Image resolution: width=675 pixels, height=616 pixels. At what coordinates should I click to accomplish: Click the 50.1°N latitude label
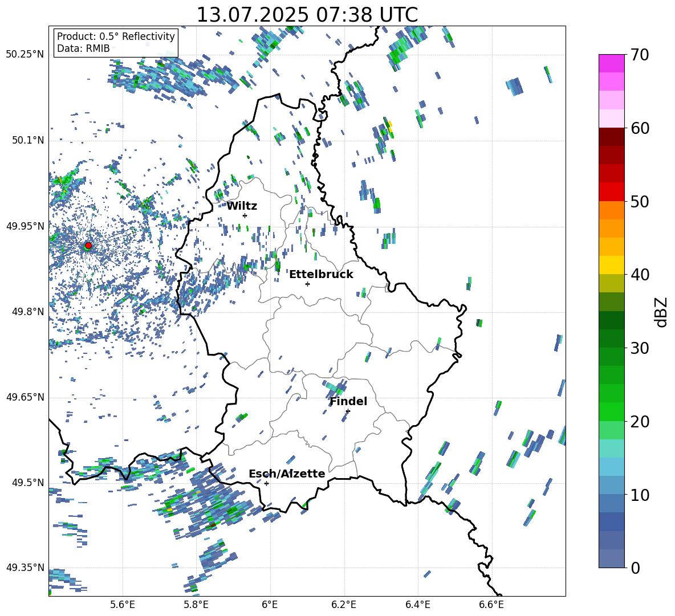tap(28, 140)
